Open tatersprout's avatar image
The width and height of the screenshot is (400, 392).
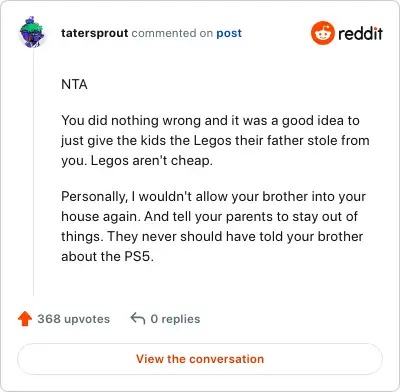(32, 32)
